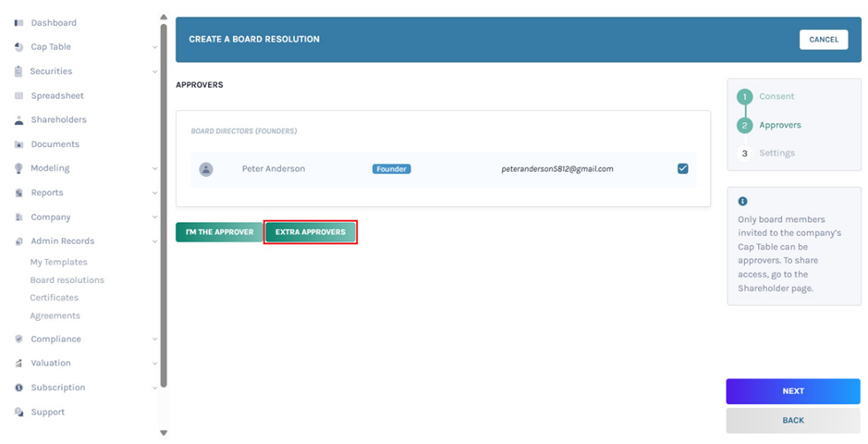Cancel the board resolution creation
Screen dimensions: 868x444
(823, 40)
